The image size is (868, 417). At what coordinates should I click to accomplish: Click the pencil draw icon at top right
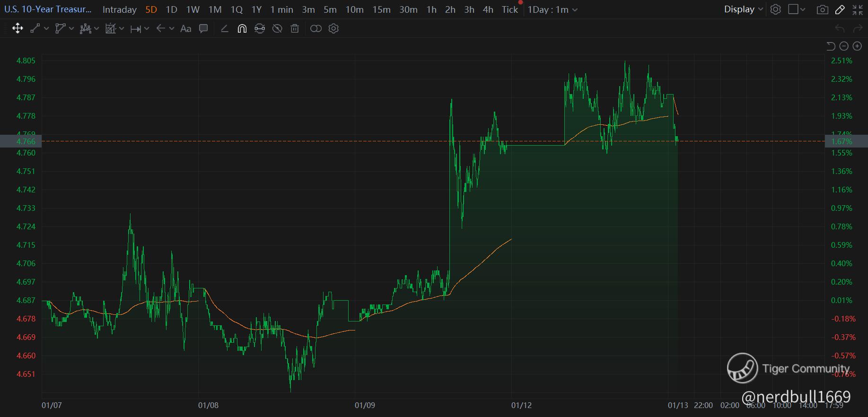click(x=840, y=9)
